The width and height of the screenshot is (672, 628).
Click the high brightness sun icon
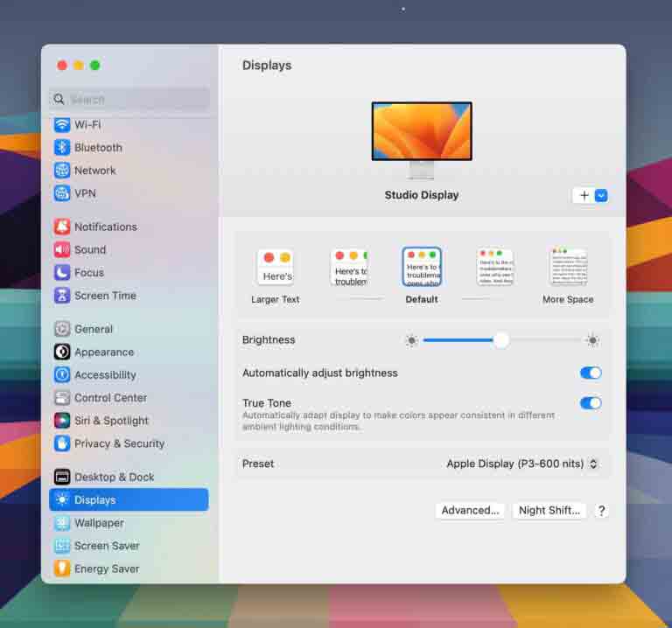click(592, 340)
